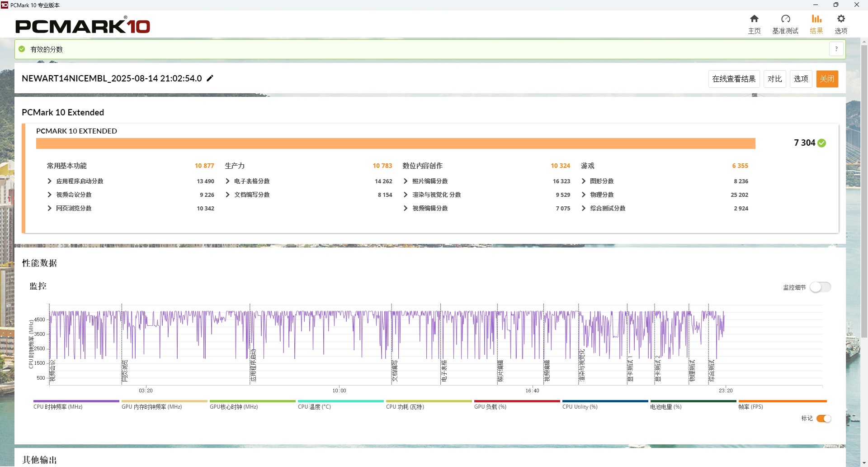Viewport: 868px width, 467px height.
Task: Select the GPU 内存时钟频率 (MHz) legend
Action: pos(164,405)
